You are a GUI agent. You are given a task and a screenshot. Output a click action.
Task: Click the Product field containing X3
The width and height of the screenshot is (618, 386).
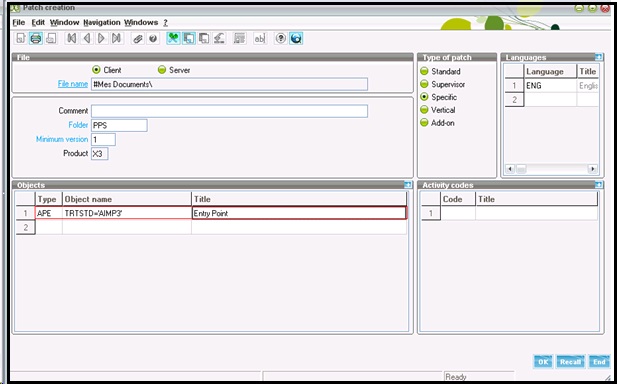pos(99,153)
